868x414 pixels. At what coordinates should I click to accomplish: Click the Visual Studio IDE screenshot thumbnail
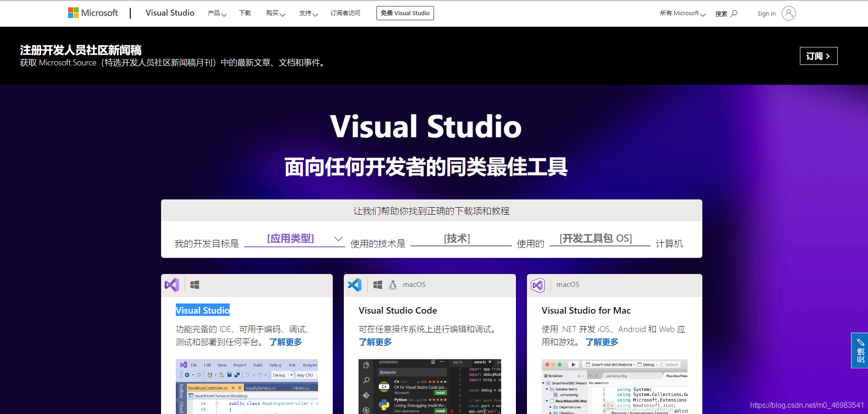click(247, 386)
